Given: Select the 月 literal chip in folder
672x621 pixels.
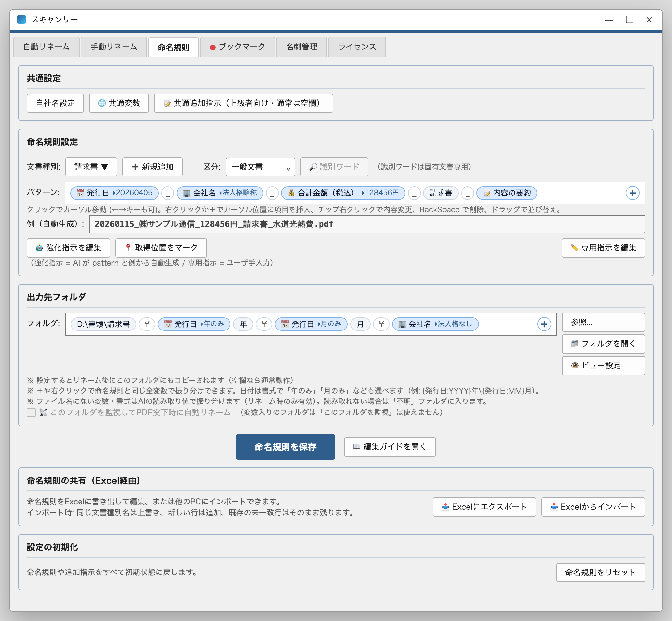Looking at the screenshot, I should pyautogui.click(x=360, y=324).
